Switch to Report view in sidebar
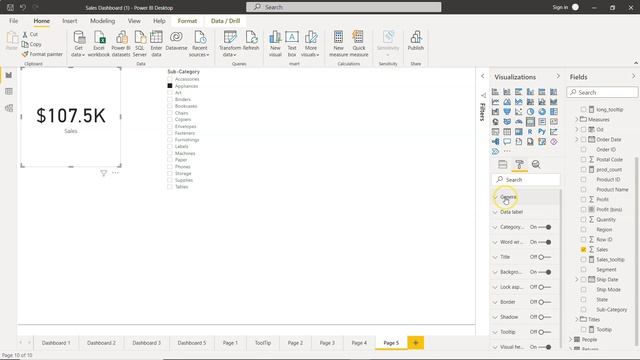This screenshot has width=640, height=360. point(9,75)
